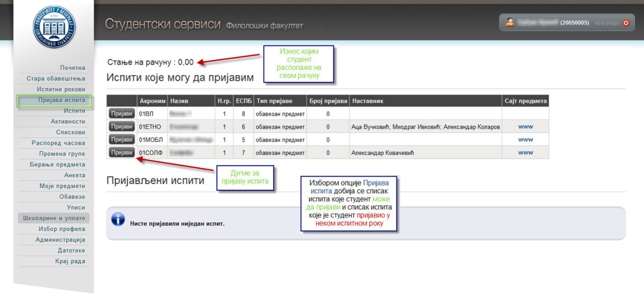644x295 pixels.
Task: Open Школарине и уплате section
Action: point(54,218)
